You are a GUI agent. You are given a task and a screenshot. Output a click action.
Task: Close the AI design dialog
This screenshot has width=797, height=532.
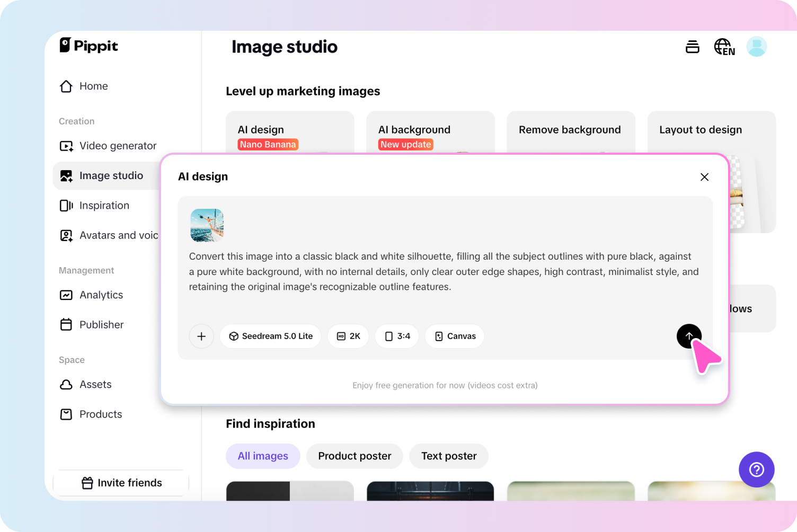(704, 177)
